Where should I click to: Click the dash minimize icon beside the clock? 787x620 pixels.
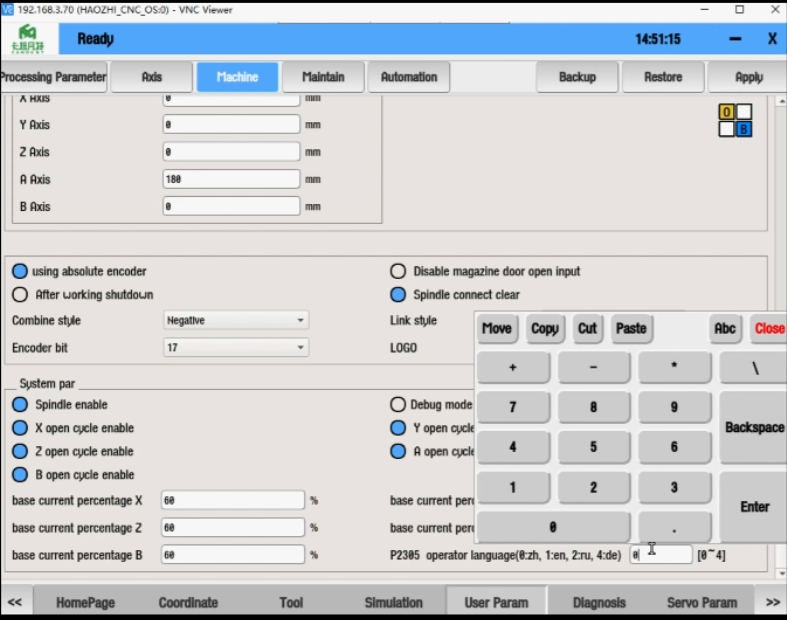(x=735, y=39)
